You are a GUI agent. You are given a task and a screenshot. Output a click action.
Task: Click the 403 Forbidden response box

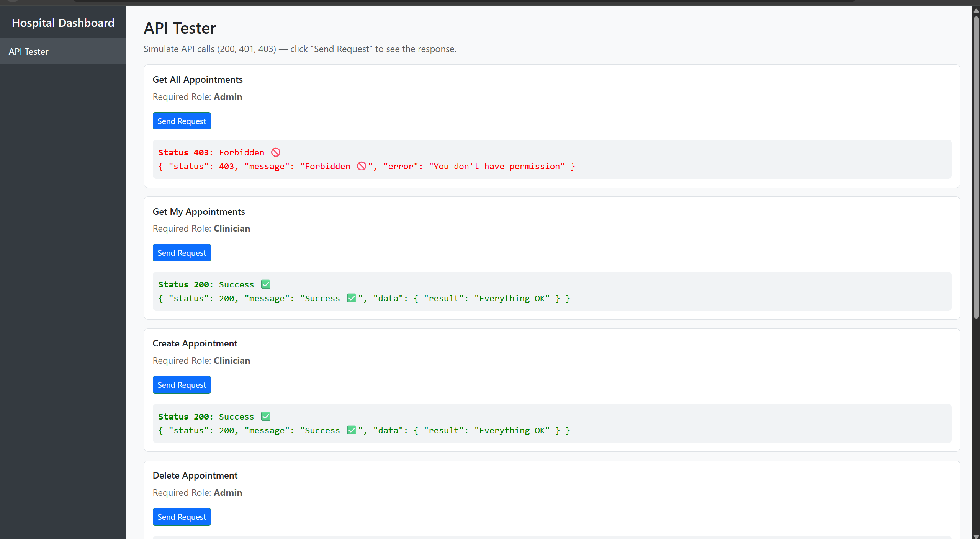551,159
